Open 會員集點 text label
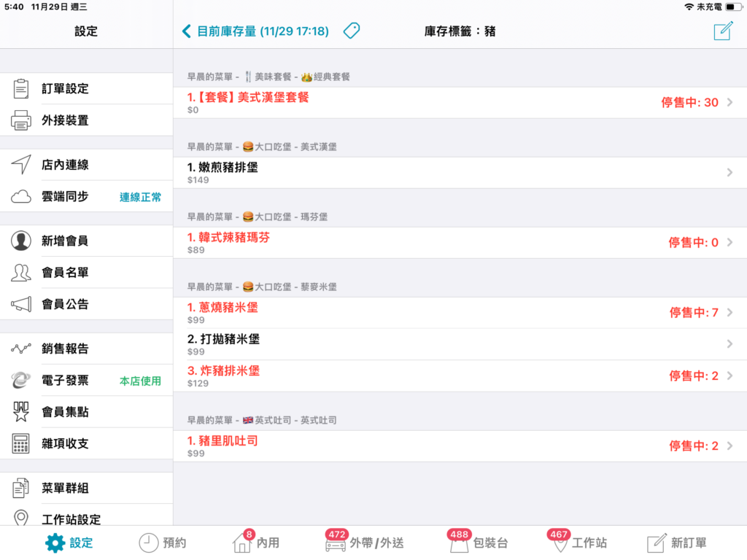 point(65,412)
